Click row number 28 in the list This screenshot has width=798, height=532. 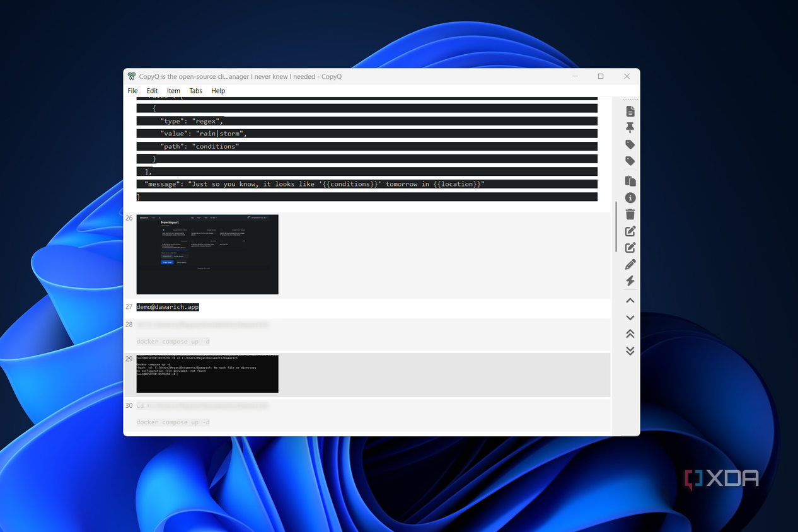coord(129,325)
